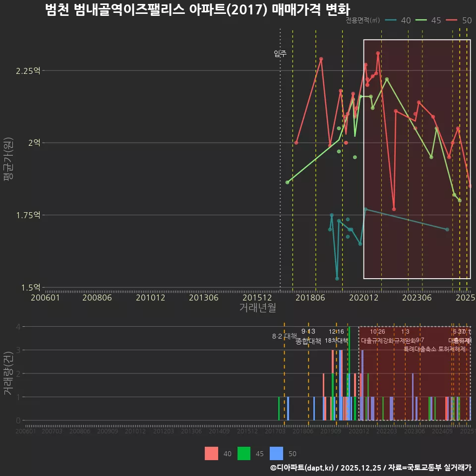Select the red 40 swatch in bottom legend

[x=210, y=453]
